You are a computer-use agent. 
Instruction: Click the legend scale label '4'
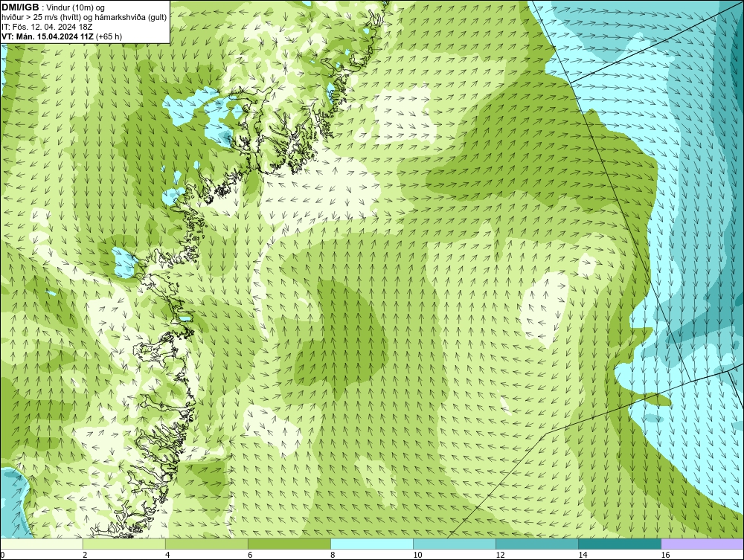point(167,555)
